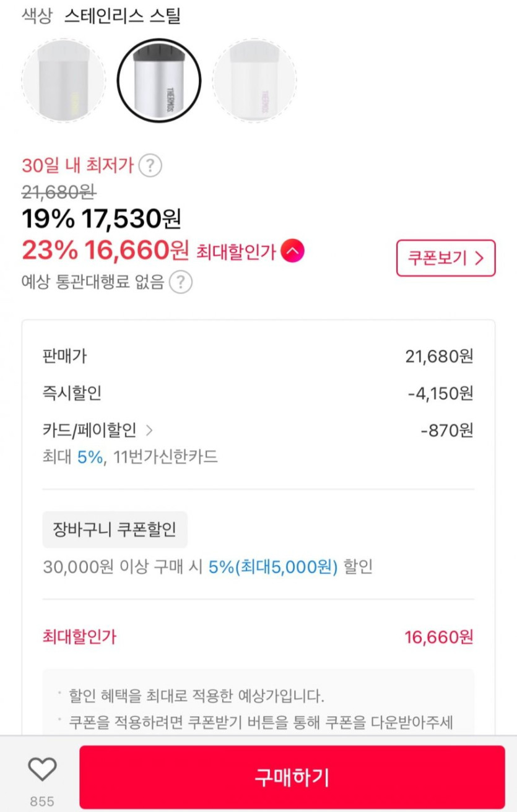Tap the 855 wishlist count

[42, 801]
